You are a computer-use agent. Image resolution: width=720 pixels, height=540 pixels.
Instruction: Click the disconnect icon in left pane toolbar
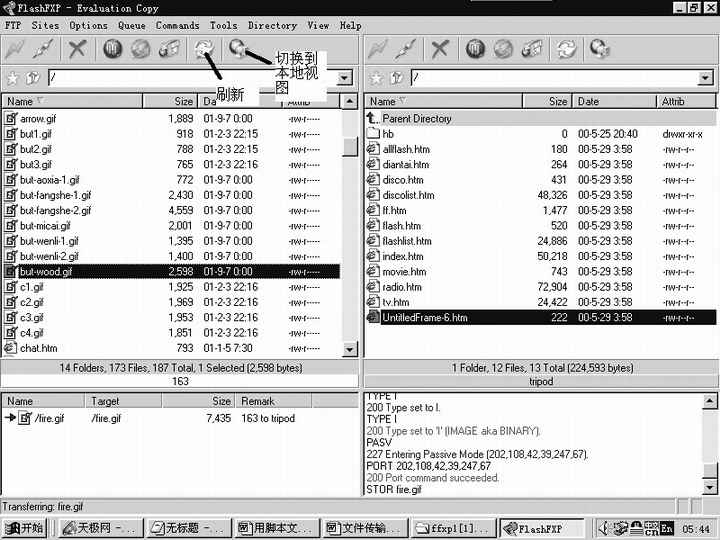coord(45,48)
